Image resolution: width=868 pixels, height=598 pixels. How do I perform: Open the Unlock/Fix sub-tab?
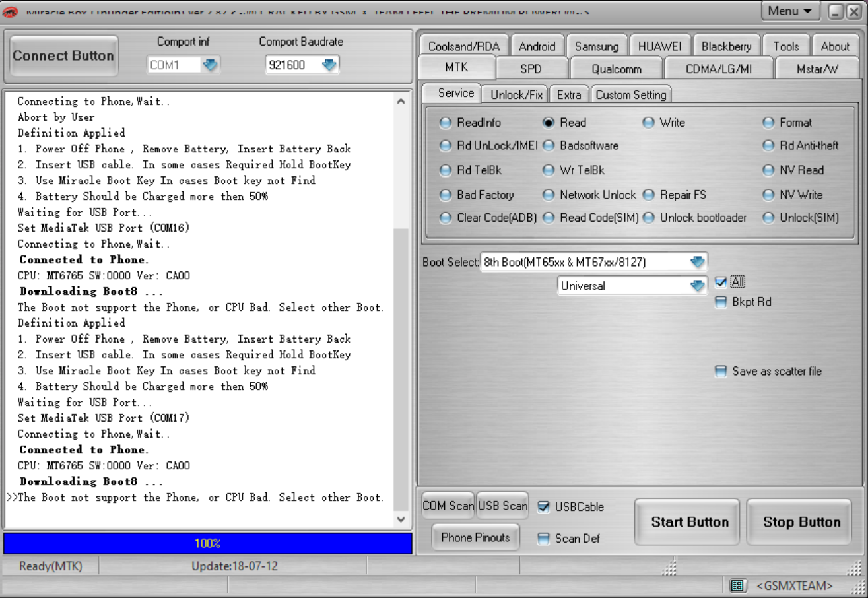(516, 94)
